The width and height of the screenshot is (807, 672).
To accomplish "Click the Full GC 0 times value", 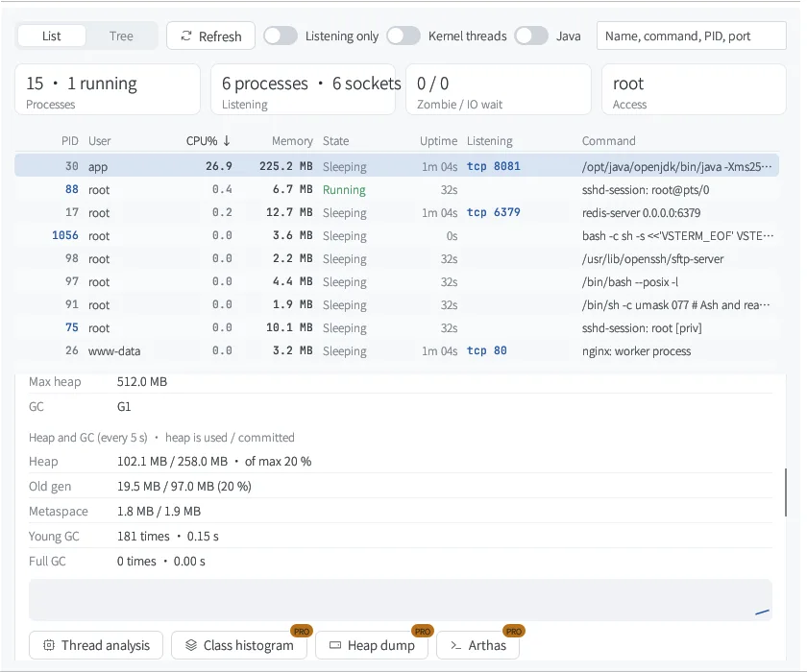I will (161, 561).
